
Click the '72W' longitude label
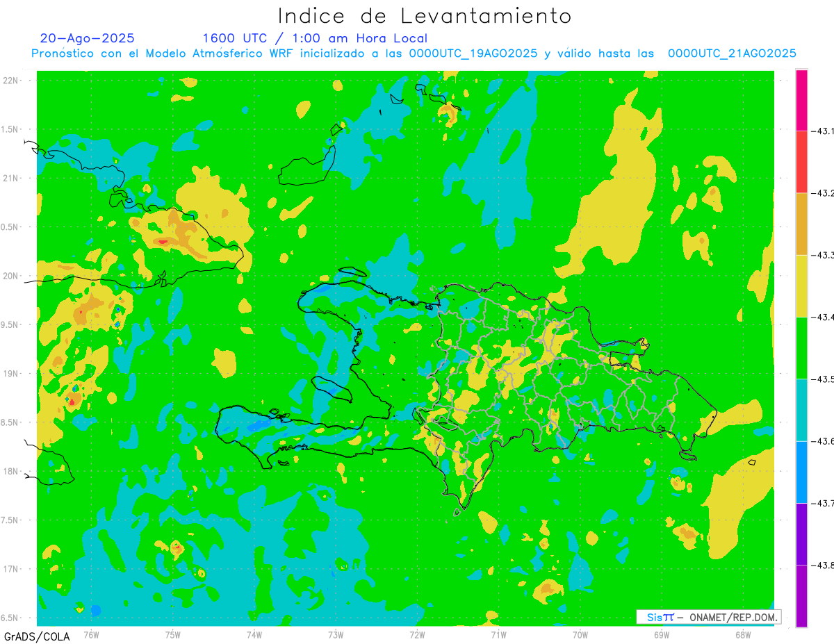[x=417, y=634]
